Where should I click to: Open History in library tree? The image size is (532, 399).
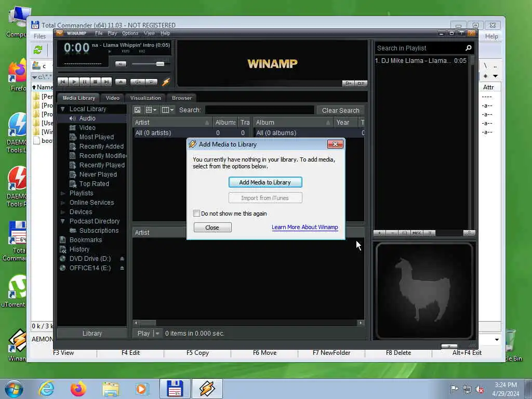click(79, 249)
